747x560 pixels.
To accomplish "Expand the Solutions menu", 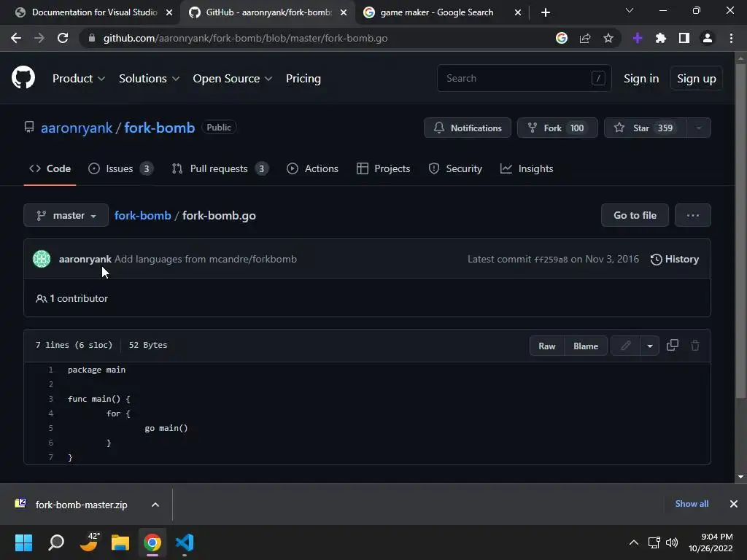I will pos(149,79).
